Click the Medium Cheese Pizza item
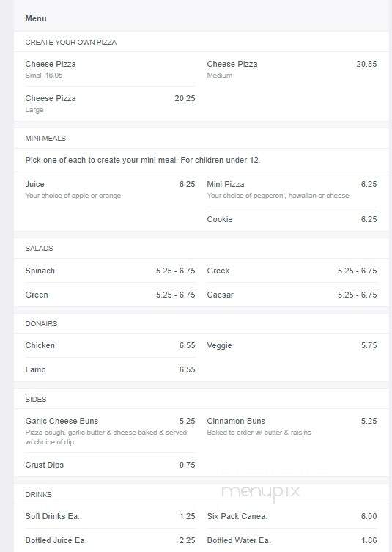This screenshot has width=392, height=552. 292,69
